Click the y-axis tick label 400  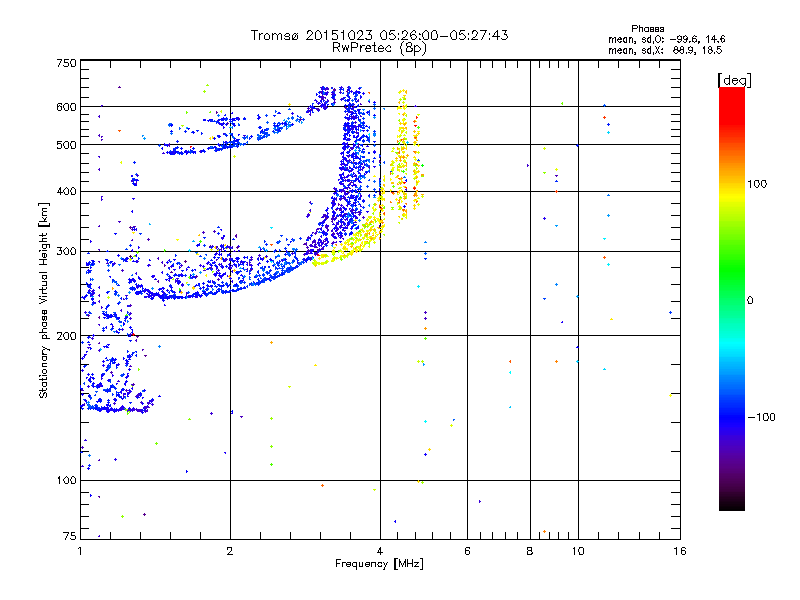point(66,191)
